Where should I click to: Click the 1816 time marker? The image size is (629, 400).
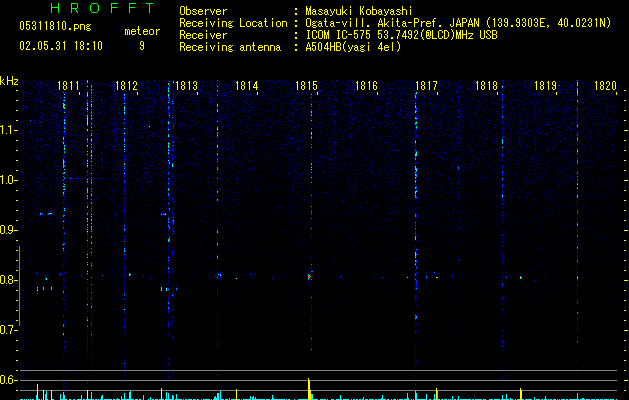click(366, 86)
